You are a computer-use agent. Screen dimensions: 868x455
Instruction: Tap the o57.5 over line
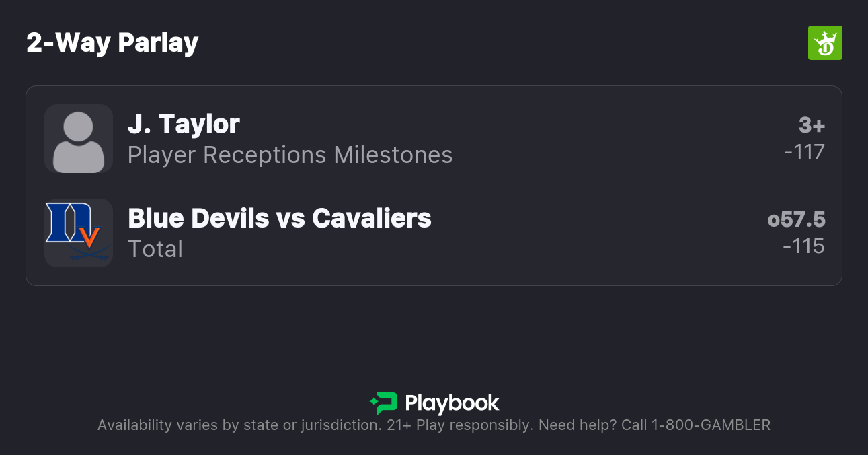click(796, 219)
